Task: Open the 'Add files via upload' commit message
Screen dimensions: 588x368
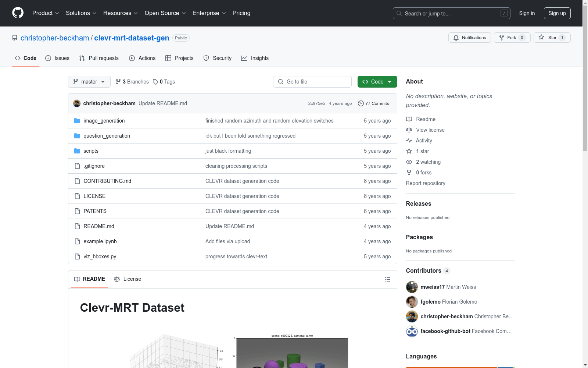Action: click(x=227, y=241)
